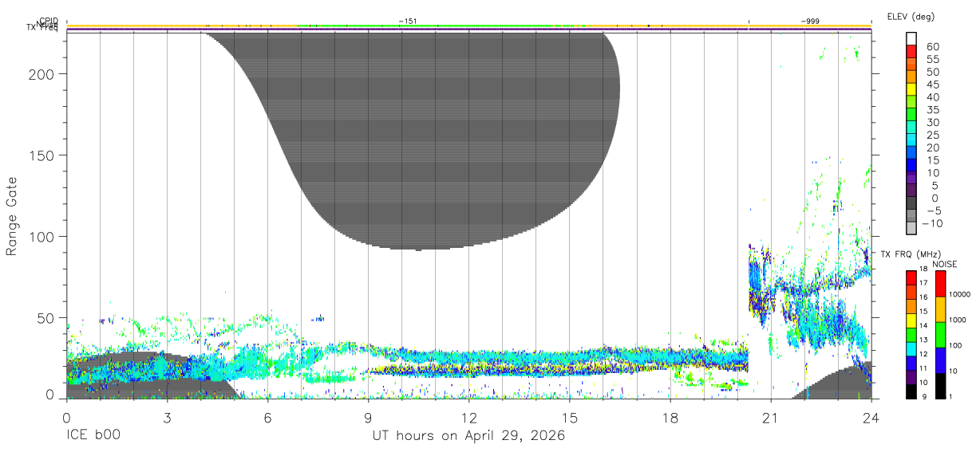Click the '-999' CPID value at top
Image resolution: width=980 pixels, height=452 pixels.
[x=811, y=22]
